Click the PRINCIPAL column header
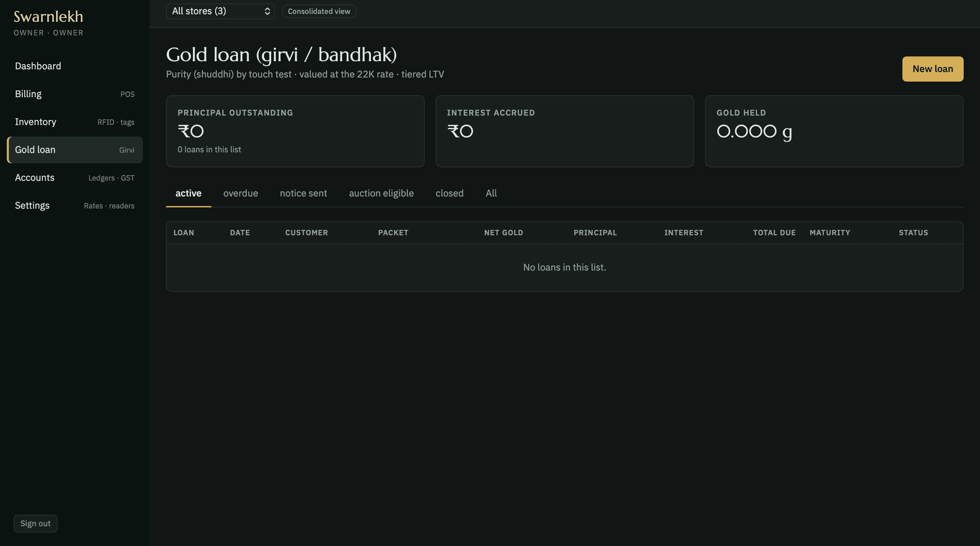 tap(595, 233)
